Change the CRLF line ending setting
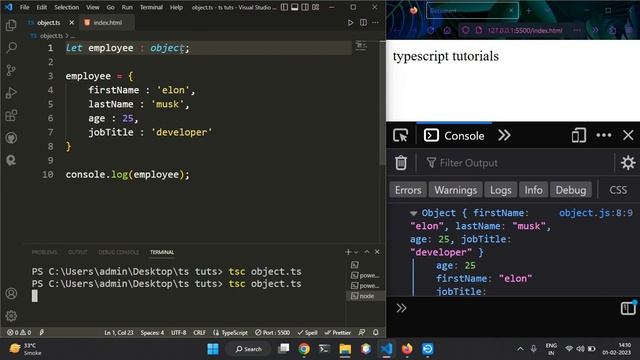Screen dimensions: 640x360 click(199, 333)
